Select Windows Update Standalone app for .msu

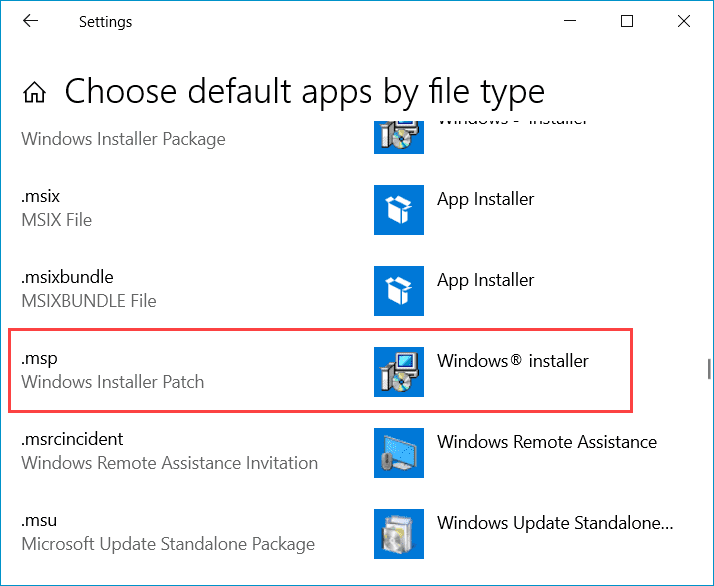coord(555,523)
